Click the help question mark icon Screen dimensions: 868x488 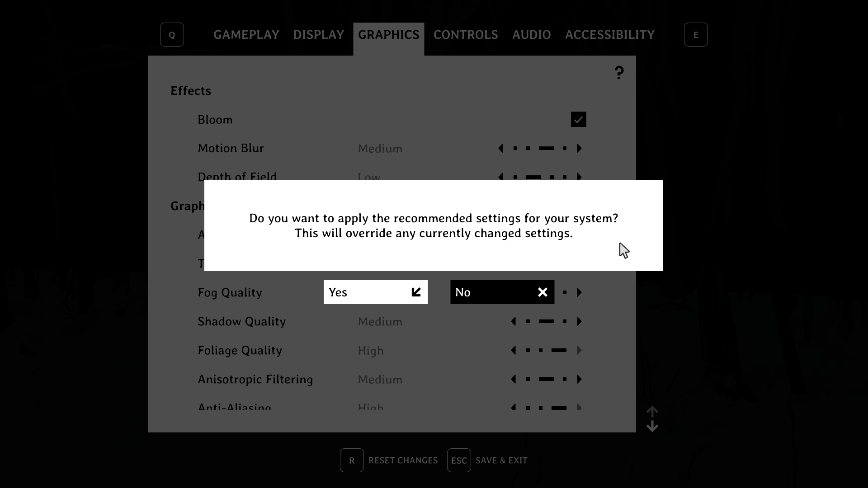point(619,72)
